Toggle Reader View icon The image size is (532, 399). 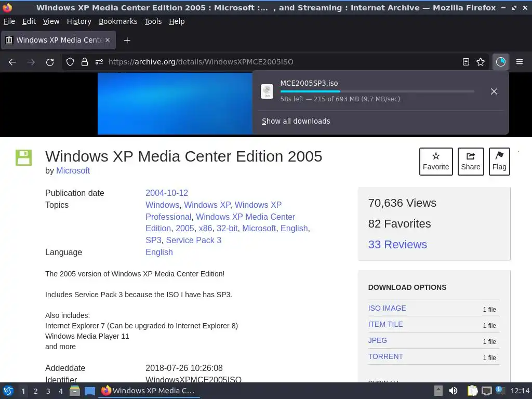466,62
